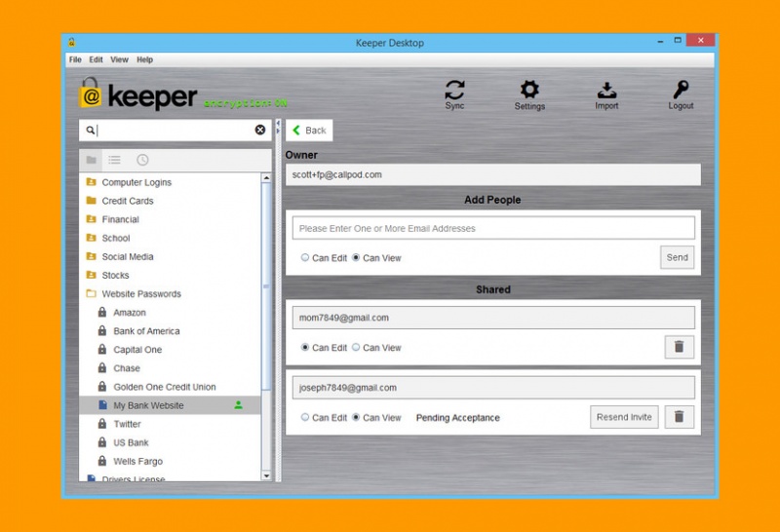This screenshot has width=780, height=532.
Task: Click the Add People email address field
Action: (493, 228)
